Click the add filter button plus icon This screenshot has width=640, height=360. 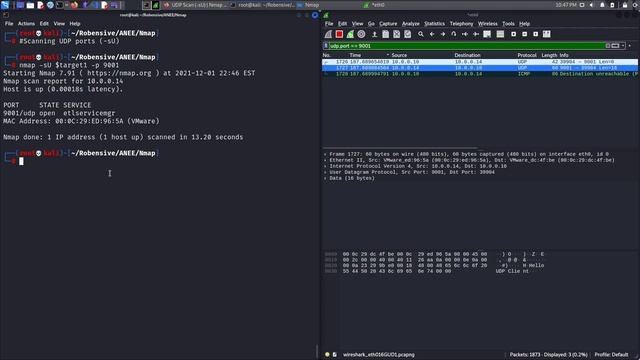[630, 46]
